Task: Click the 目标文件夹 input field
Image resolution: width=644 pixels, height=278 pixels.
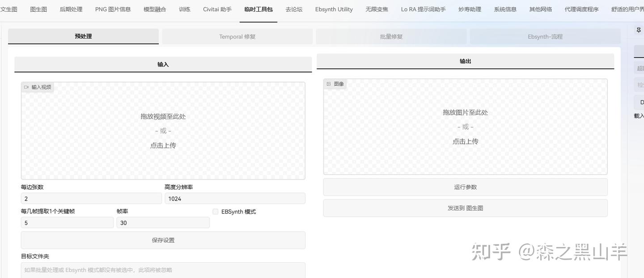Action: [x=163, y=269]
